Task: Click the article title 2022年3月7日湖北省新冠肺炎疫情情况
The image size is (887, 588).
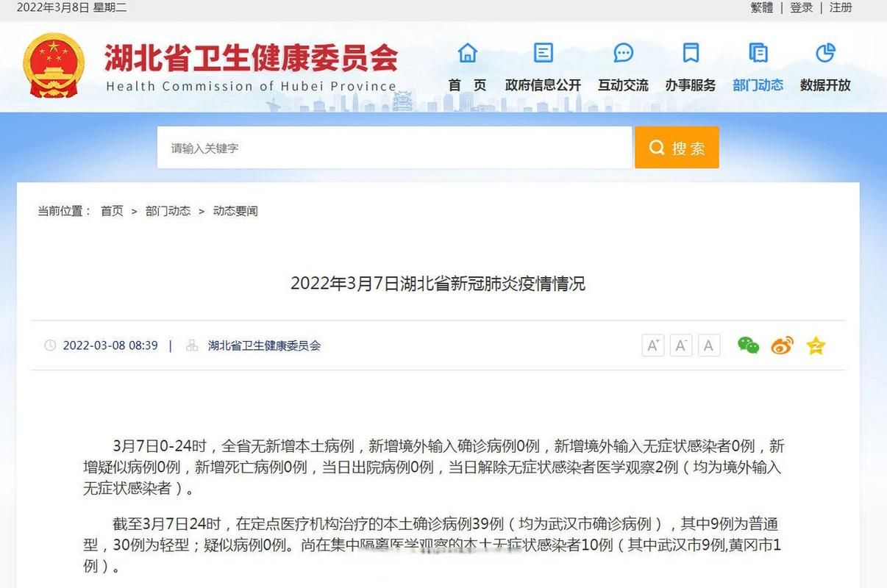Action: (438, 284)
